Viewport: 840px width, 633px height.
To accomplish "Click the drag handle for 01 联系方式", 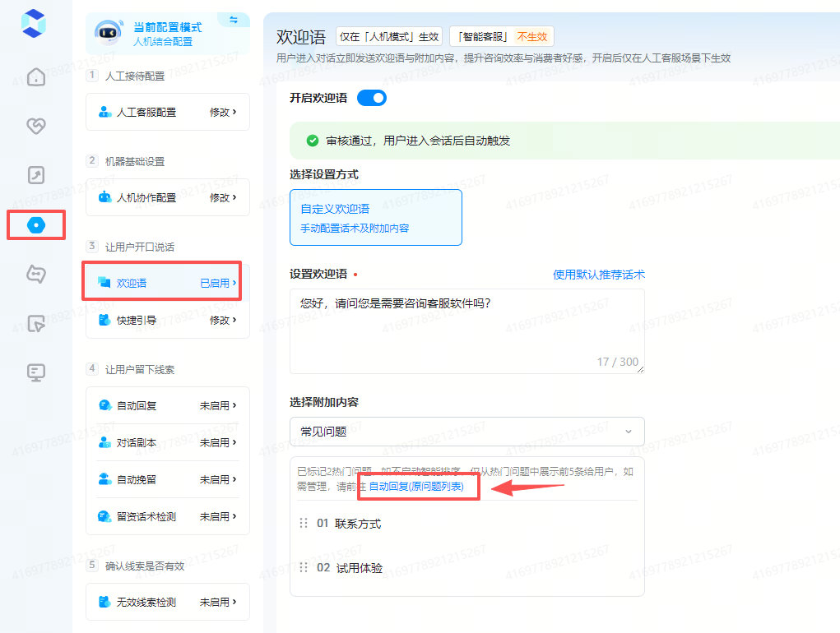I will click(x=304, y=523).
